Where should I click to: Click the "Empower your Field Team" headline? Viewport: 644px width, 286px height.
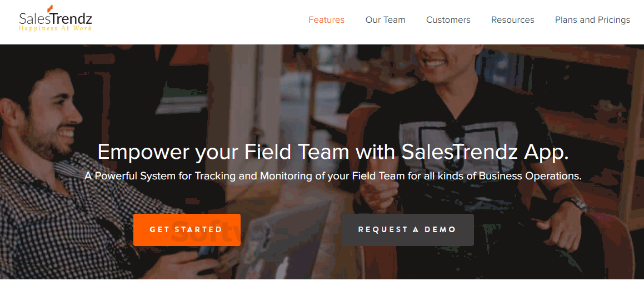[x=333, y=152]
